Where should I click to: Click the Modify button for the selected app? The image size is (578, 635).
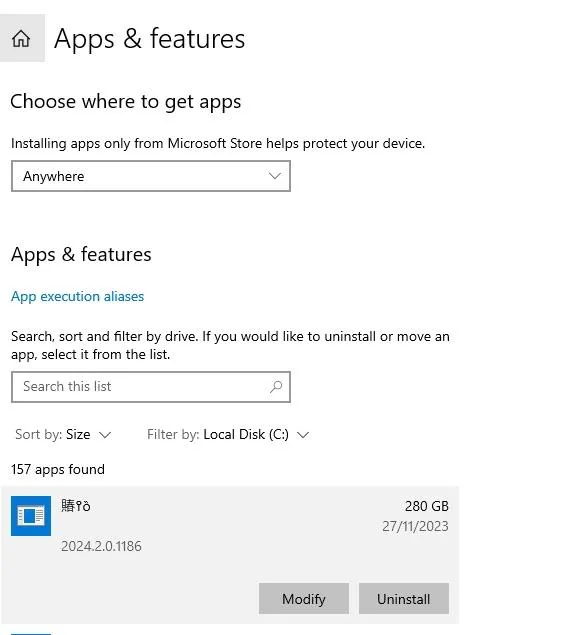pos(304,599)
